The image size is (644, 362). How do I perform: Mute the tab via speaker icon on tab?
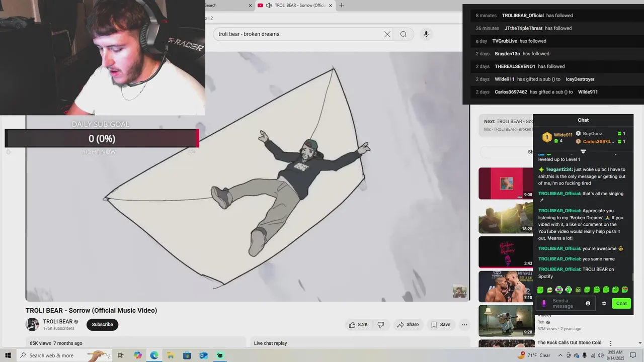(269, 6)
